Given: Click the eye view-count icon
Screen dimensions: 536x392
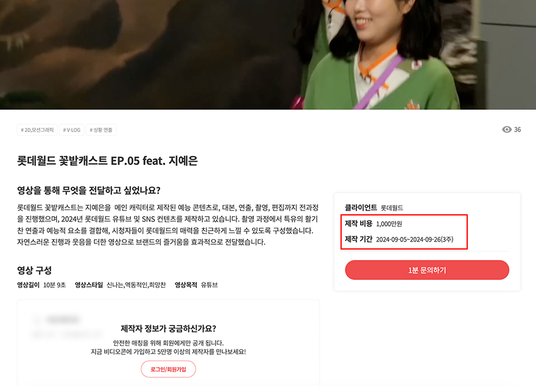Looking at the screenshot, I should (x=507, y=130).
